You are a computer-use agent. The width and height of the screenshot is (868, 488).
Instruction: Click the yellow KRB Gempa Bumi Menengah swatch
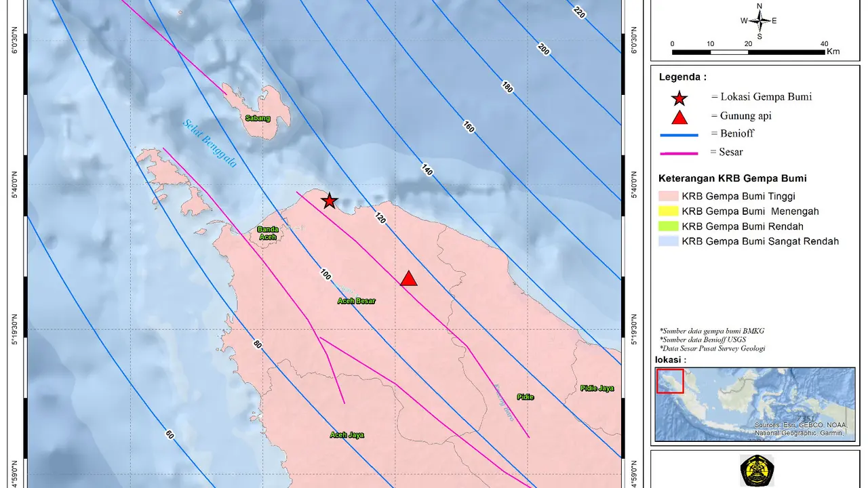pyautogui.click(x=668, y=211)
